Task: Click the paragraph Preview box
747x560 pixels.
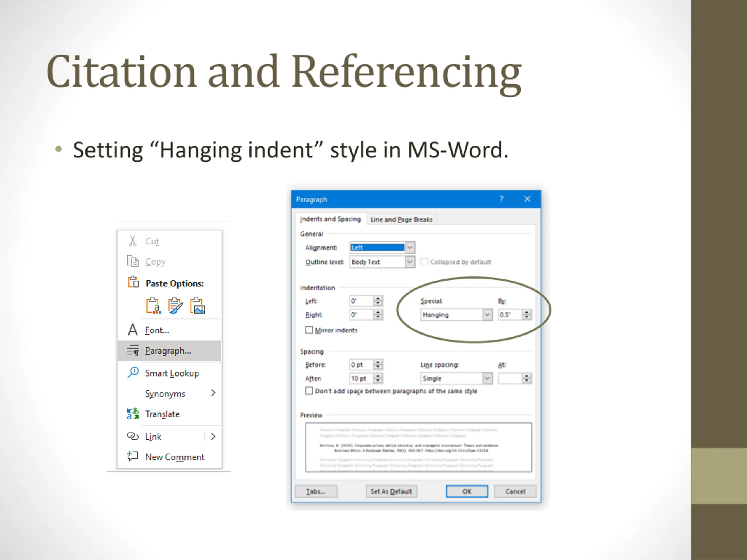Action: [418, 447]
